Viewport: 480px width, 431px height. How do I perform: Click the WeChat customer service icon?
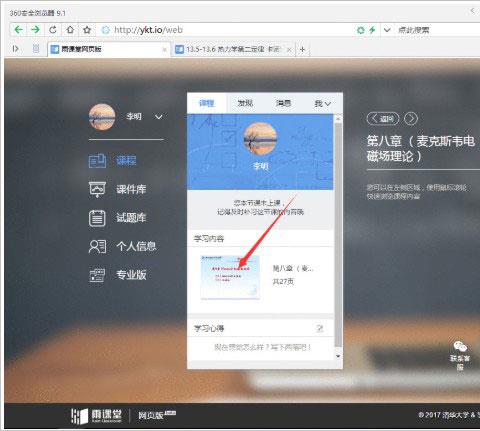click(460, 347)
